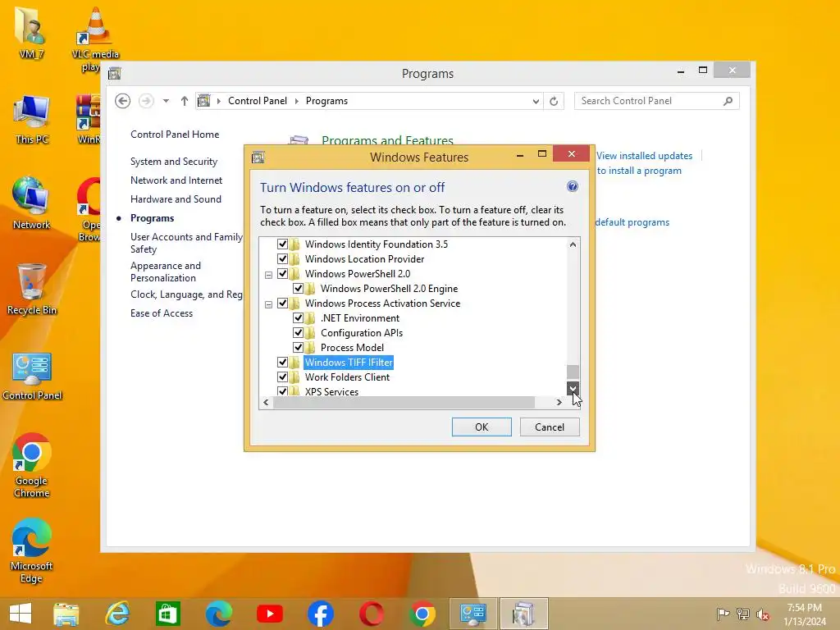Open This PC desktop icon

[x=32, y=120]
